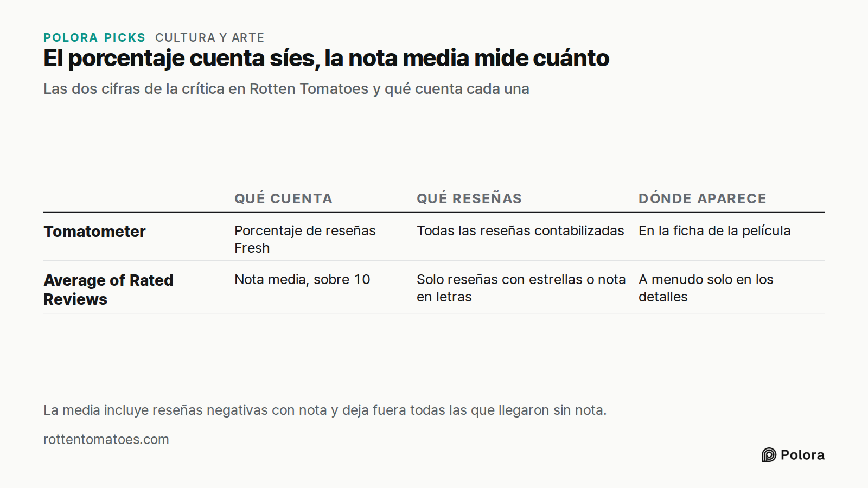This screenshot has width=868, height=488.
Task: Click cell 'Todas las reseñas contabilizadas'
Action: [x=520, y=231]
